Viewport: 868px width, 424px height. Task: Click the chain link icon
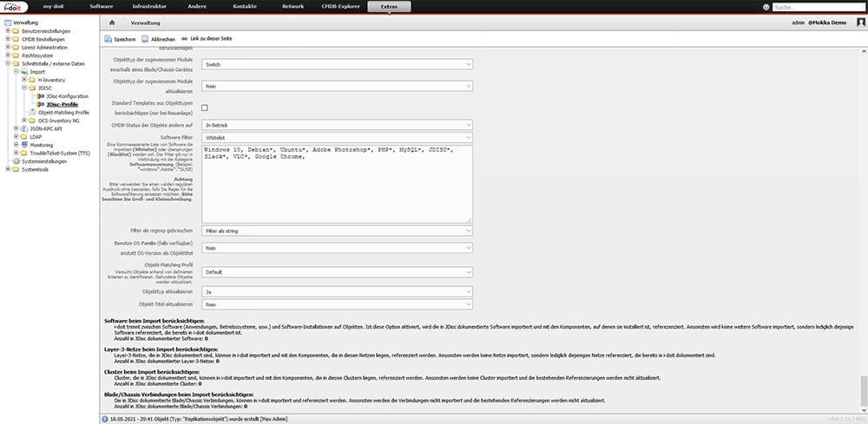pos(184,39)
